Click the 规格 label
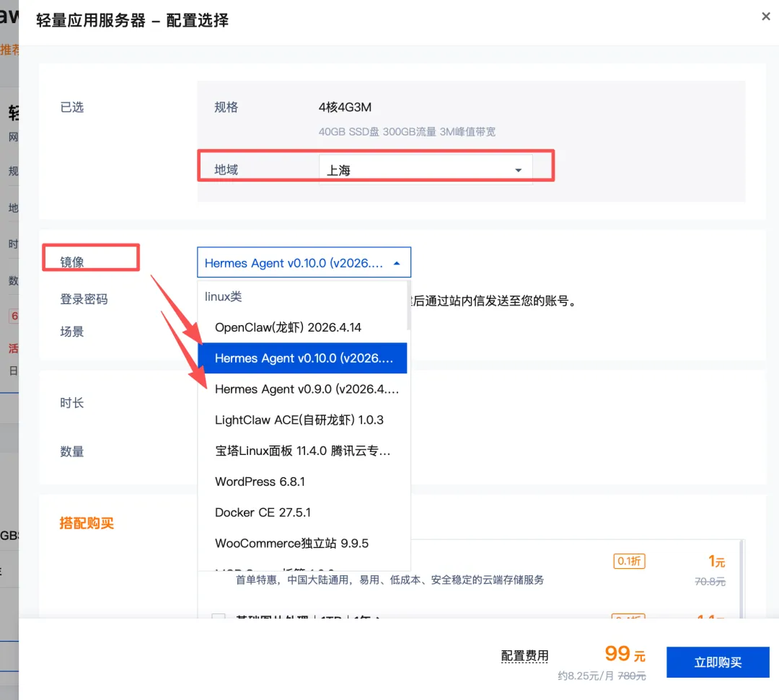This screenshot has height=700, width=779. (226, 107)
